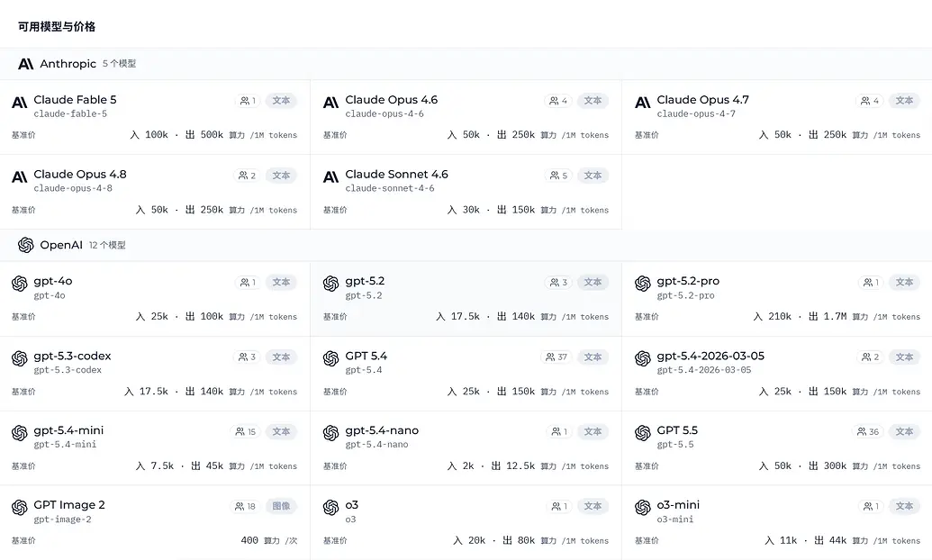Screen dimensions: 932x560
Task: Click the model ID gpt-5.2-pro
Action: (x=685, y=295)
